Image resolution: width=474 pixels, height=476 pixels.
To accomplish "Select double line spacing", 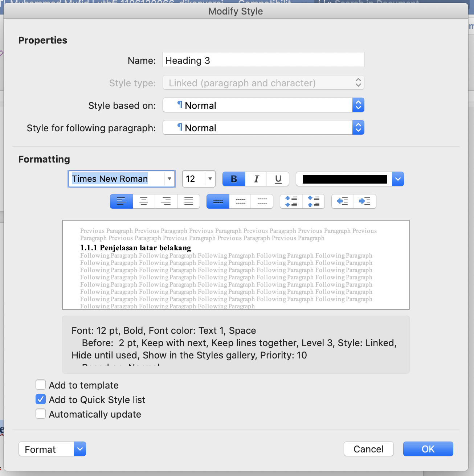I will [262, 201].
